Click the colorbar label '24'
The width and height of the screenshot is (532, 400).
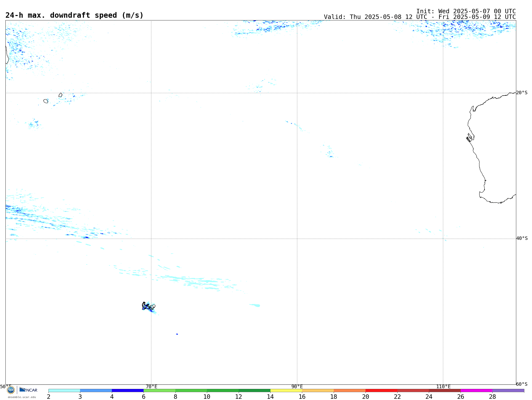429,397
